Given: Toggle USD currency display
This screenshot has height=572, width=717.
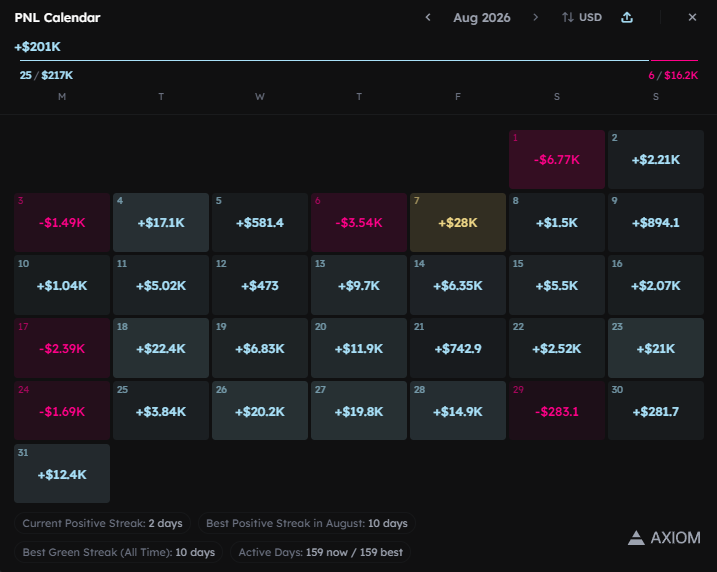Looking at the screenshot, I should coord(582,17).
